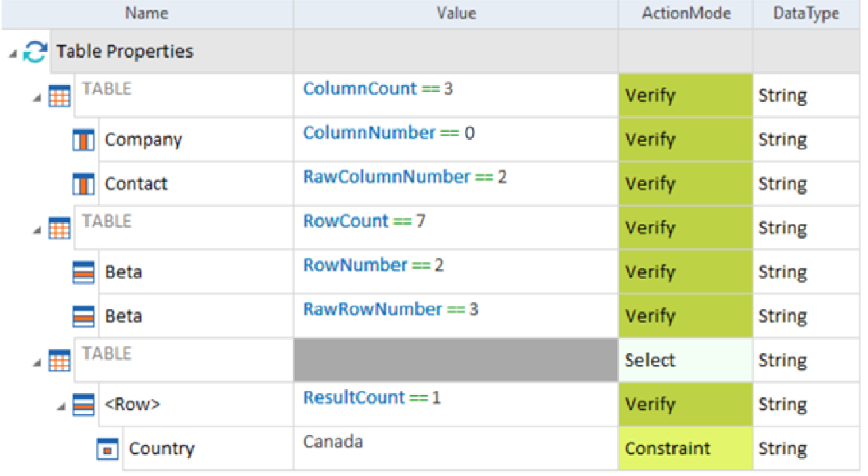The width and height of the screenshot is (868, 476).
Task: Click the row icon in the RowNumber row
Action: click(83, 273)
